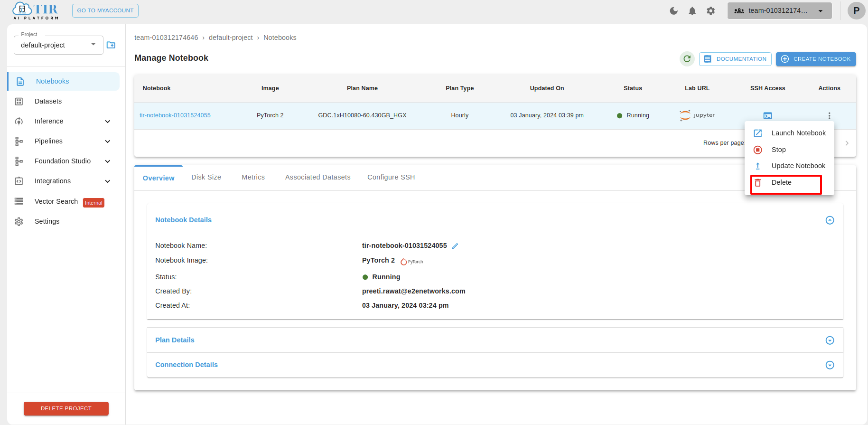Click the Update Notebook arrow icon

[x=758, y=166]
